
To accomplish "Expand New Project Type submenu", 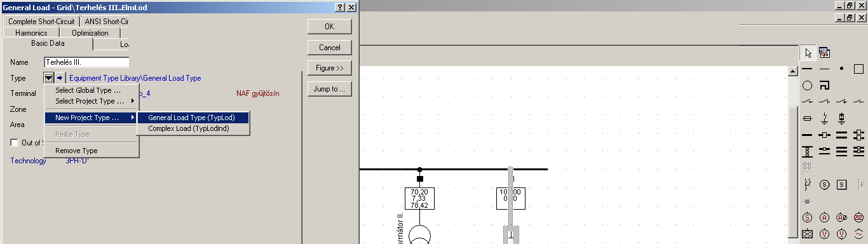I will 92,118.
